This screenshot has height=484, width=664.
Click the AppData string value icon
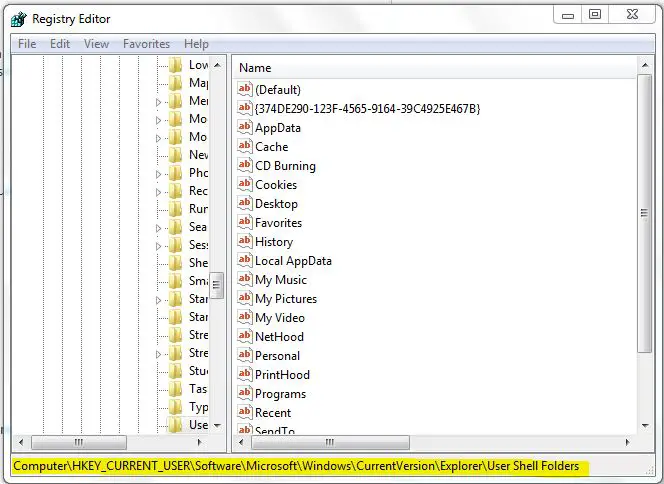click(x=245, y=127)
